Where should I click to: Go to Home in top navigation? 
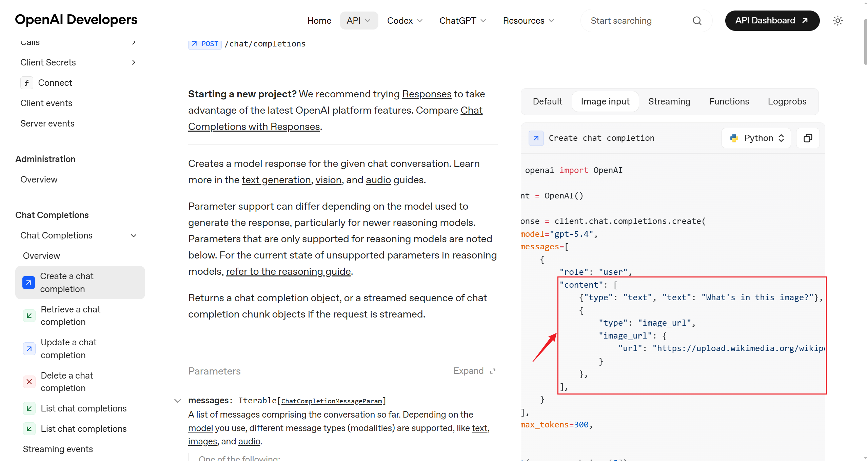point(319,21)
